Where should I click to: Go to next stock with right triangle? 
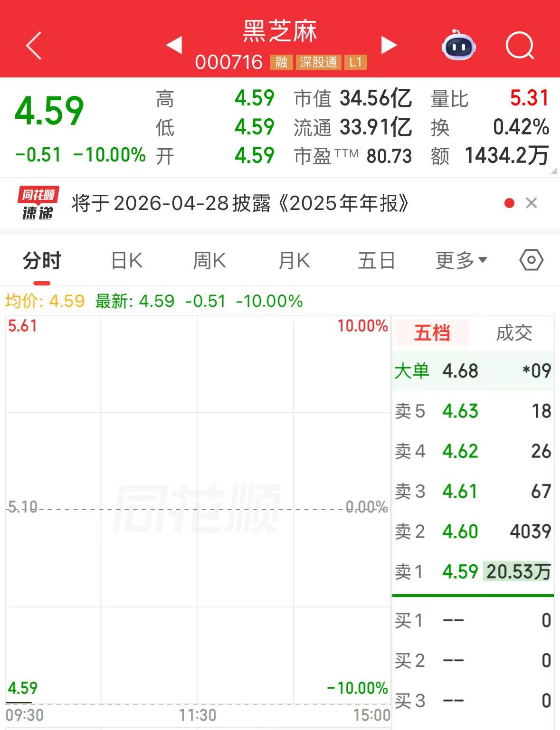(x=389, y=46)
